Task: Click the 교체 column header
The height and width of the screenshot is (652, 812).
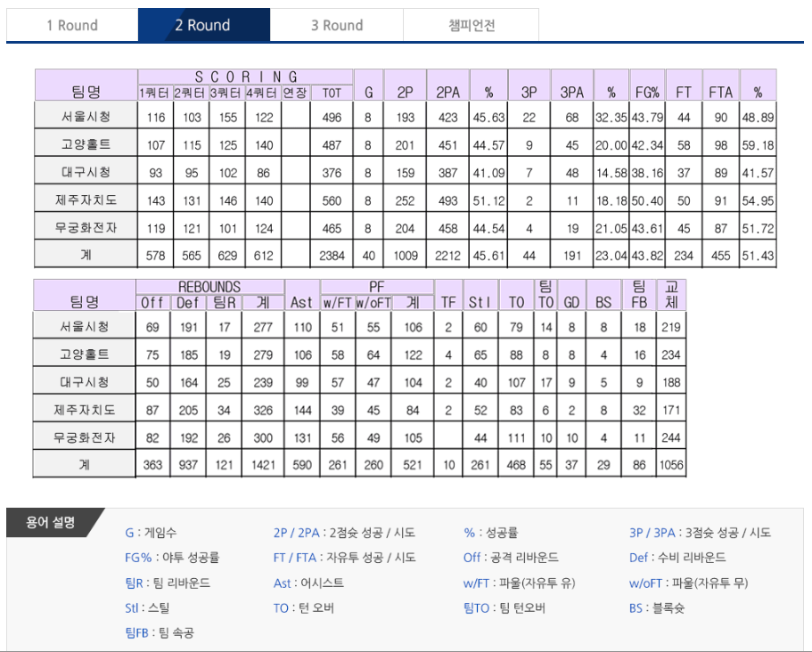Action: pos(671,295)
